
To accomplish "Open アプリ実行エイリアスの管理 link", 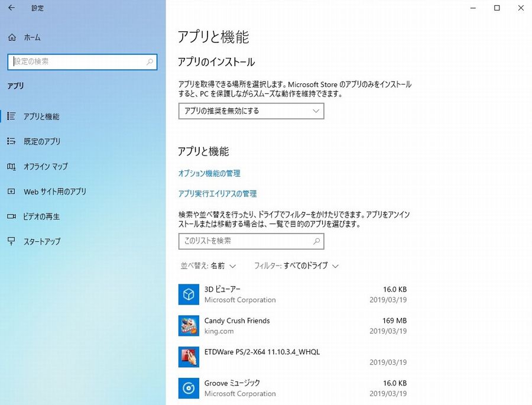I will point(218,194).
